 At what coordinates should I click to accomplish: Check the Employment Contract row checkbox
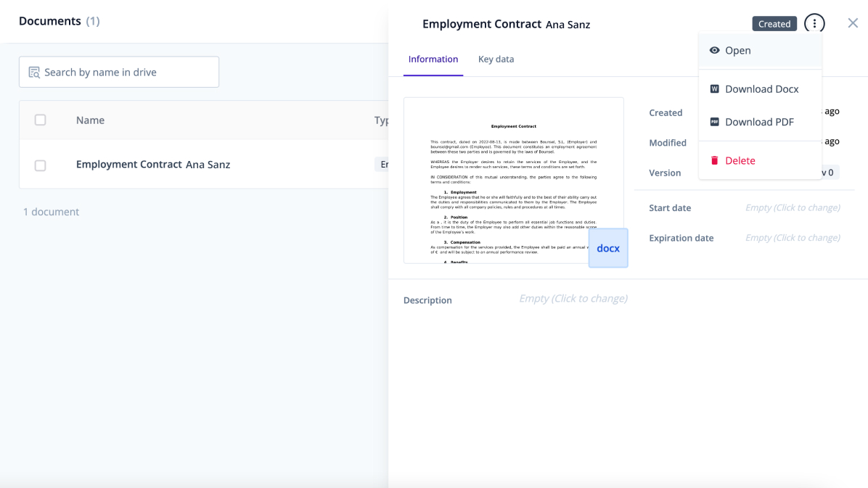(x=40, y=165)
